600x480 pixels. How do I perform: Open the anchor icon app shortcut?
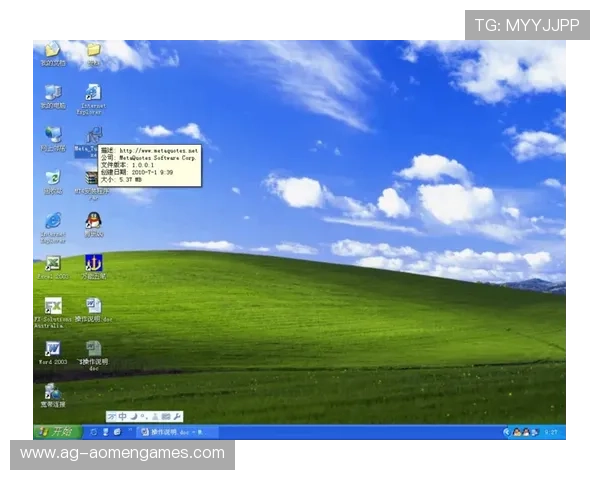(93, 264)
